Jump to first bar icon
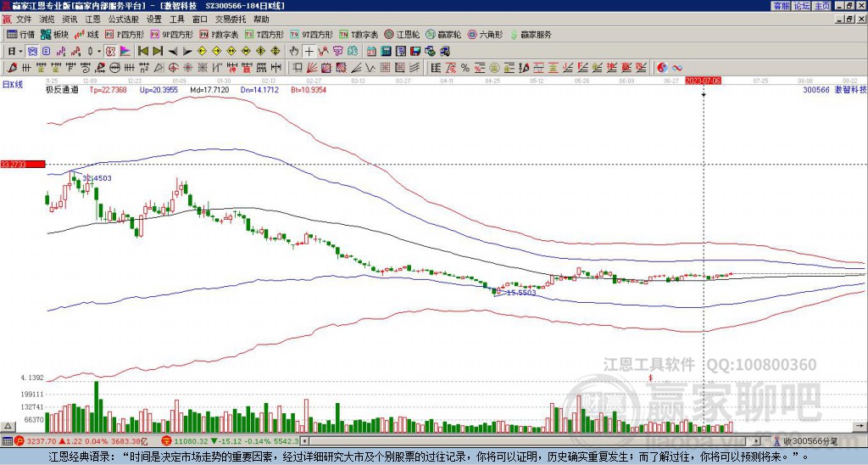Screen dimensions: 868x465 click(x=142, y=52)
